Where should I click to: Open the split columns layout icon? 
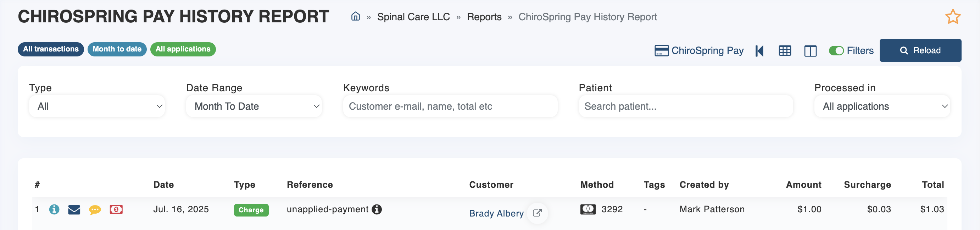810,51
